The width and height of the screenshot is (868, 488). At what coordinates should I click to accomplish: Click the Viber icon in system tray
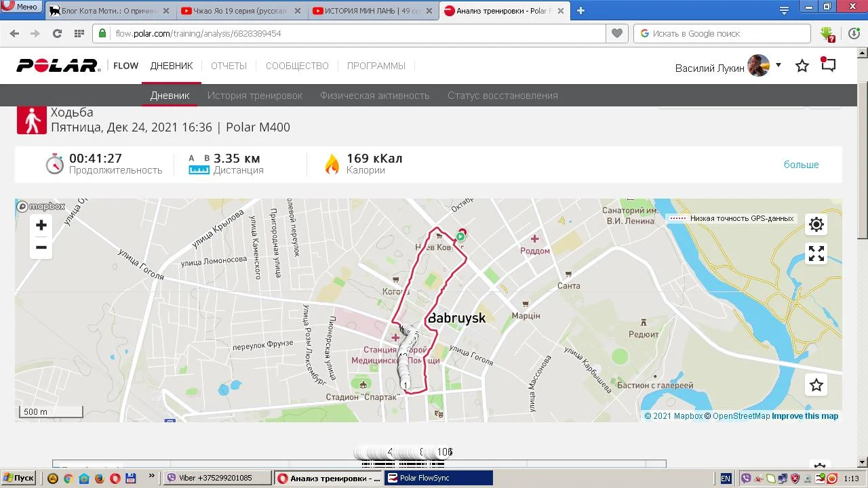[x=747, y=479]
